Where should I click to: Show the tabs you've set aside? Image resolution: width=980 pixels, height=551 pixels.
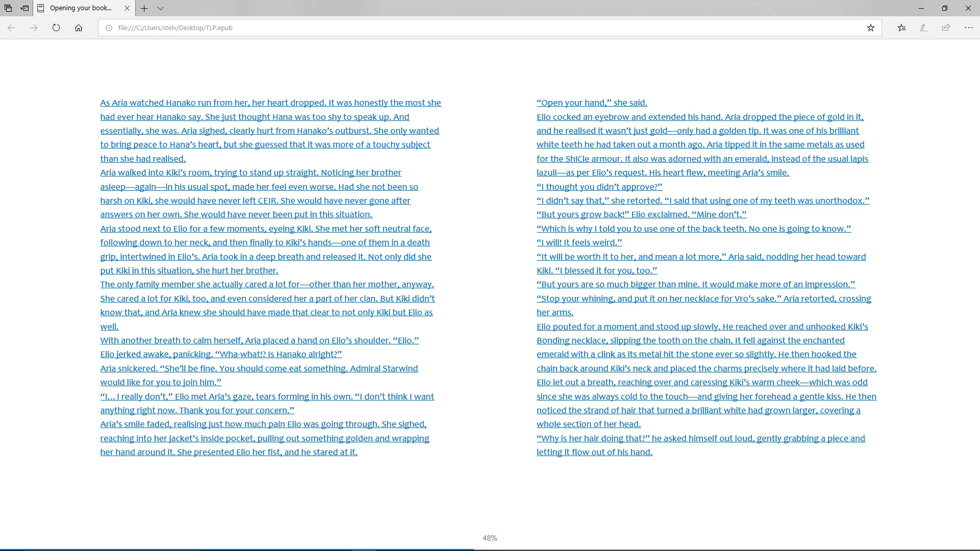click(8, 8)
